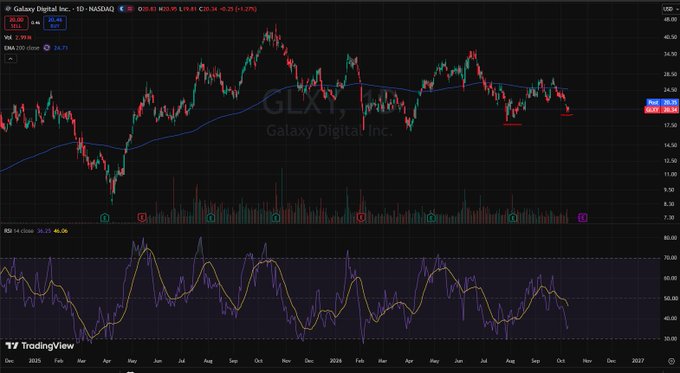Click the red GLXY last price label
This screenshot has width=680, height=373.
tap(662, 110)
